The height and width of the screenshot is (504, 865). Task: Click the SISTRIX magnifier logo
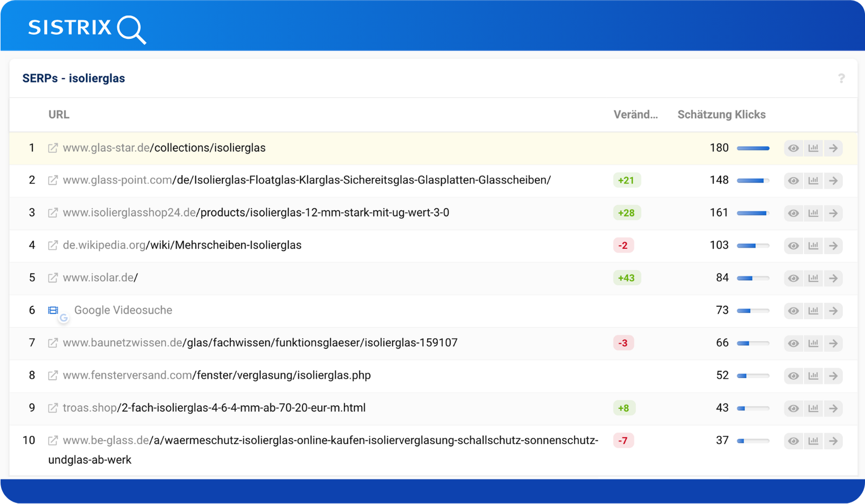[86, 28]
